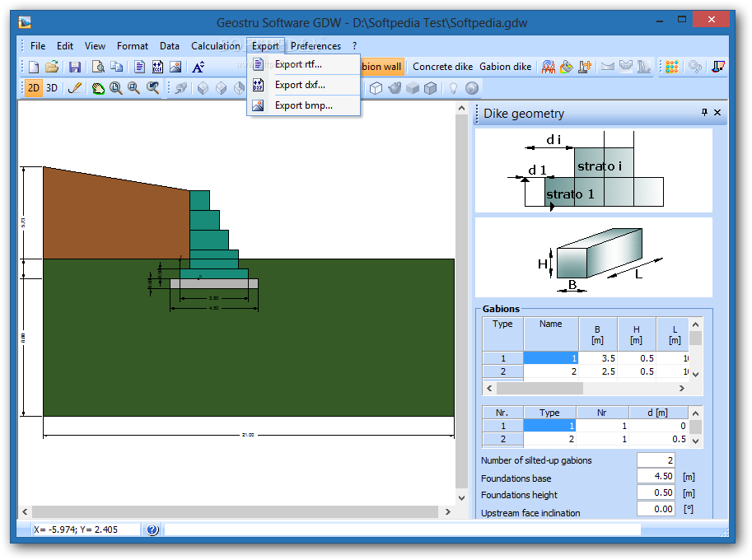Click the Gabions table scroll-up arrow
This screenshot has height=560, width=752.
[695, 324]
